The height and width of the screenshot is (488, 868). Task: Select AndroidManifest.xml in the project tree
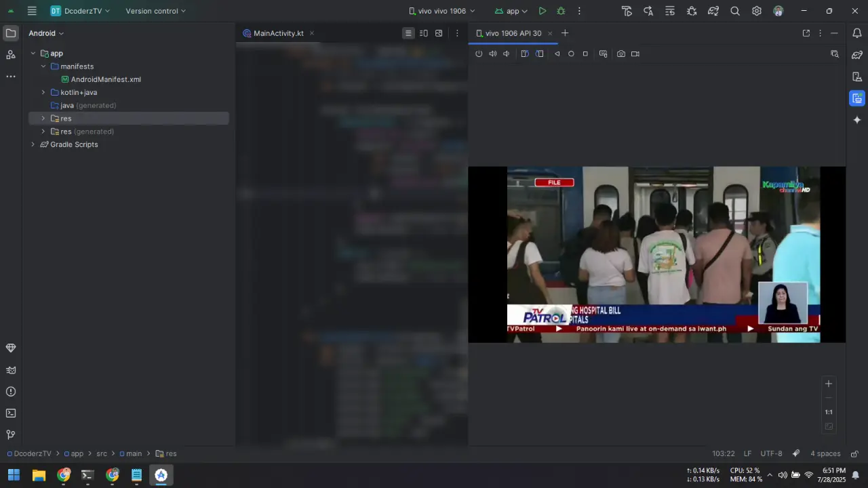[101, 79]
